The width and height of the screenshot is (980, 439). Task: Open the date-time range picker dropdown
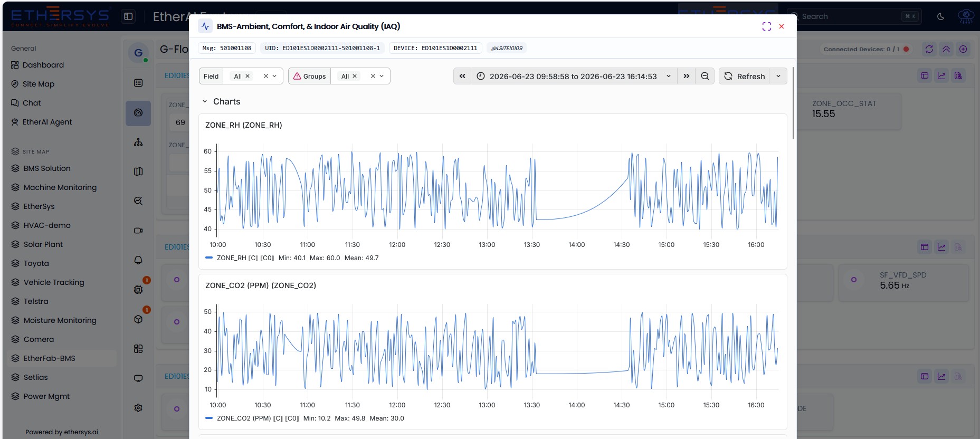(574, 76)
